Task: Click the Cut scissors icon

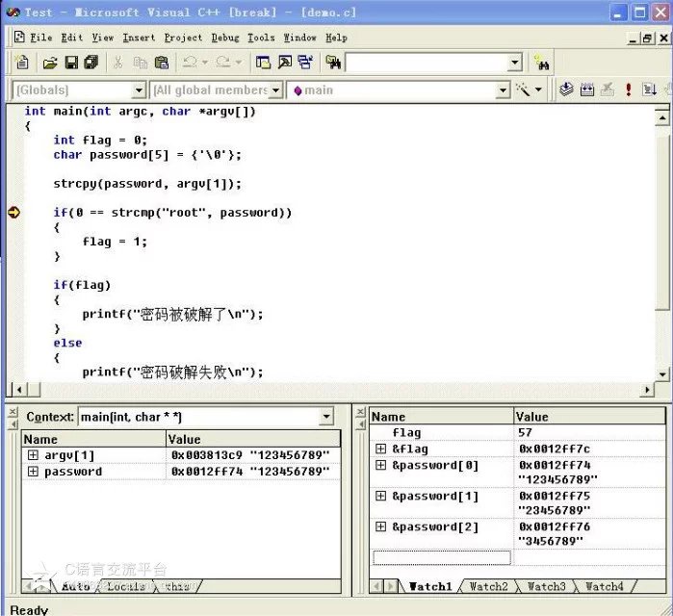Action: point(118,63)
